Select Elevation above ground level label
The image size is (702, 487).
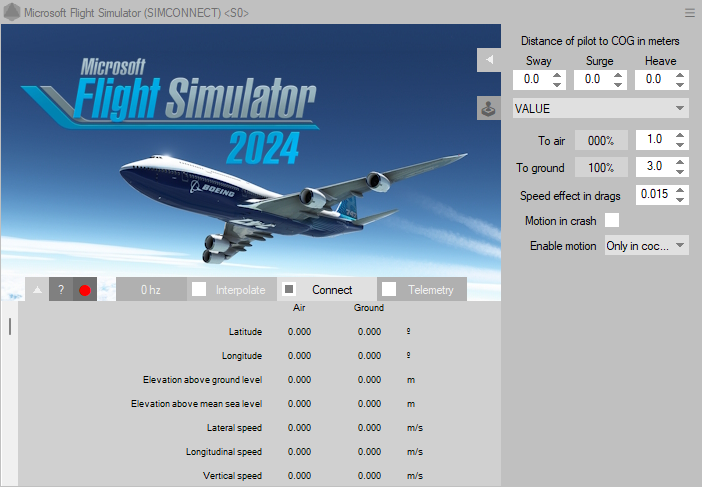202,380
